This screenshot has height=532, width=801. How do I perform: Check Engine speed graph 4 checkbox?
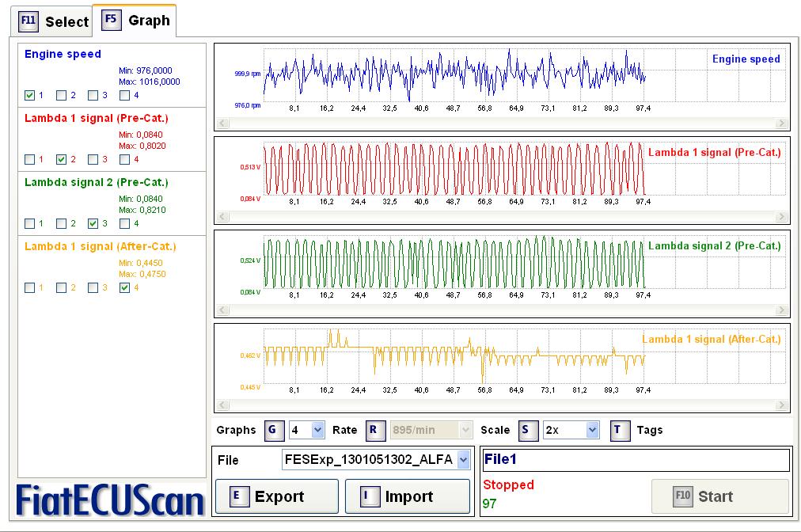[124, 95]
